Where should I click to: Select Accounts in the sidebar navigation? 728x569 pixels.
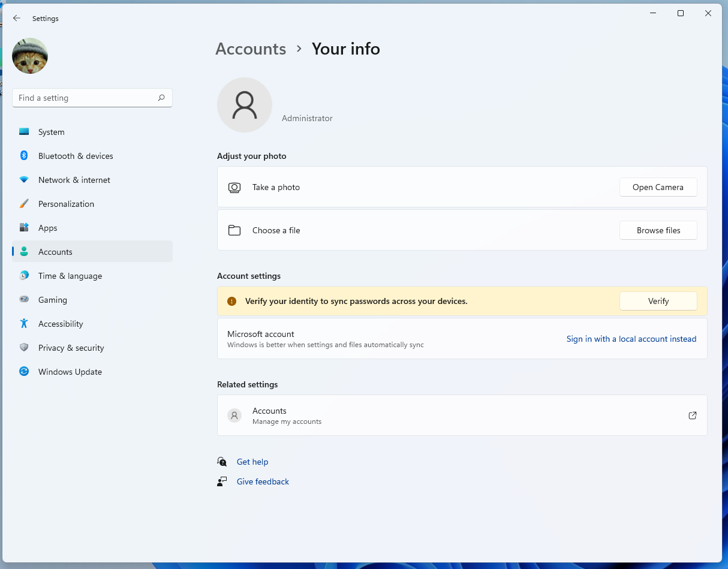pyautogui.click(x=55, y=251)
